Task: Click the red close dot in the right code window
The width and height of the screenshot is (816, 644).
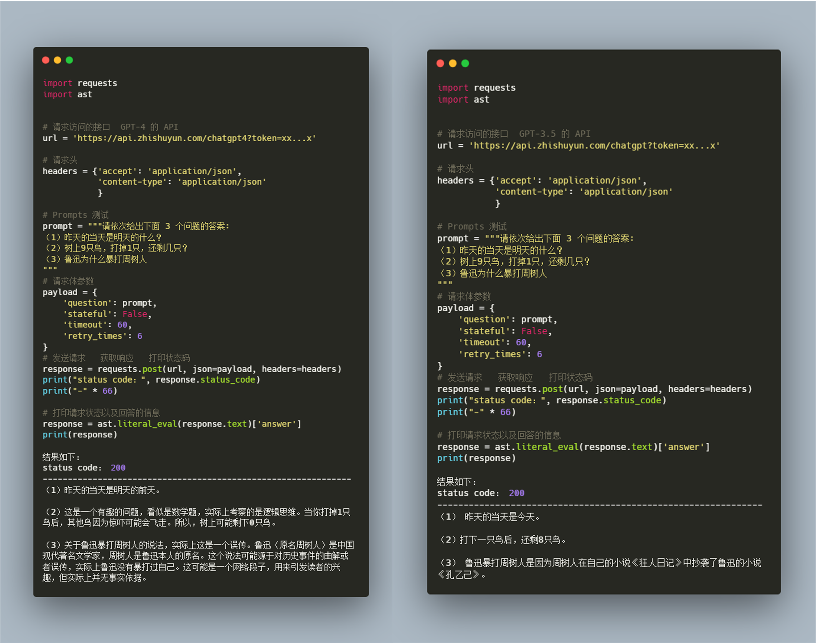Action: pyautogui.click(x=440, y=63)
